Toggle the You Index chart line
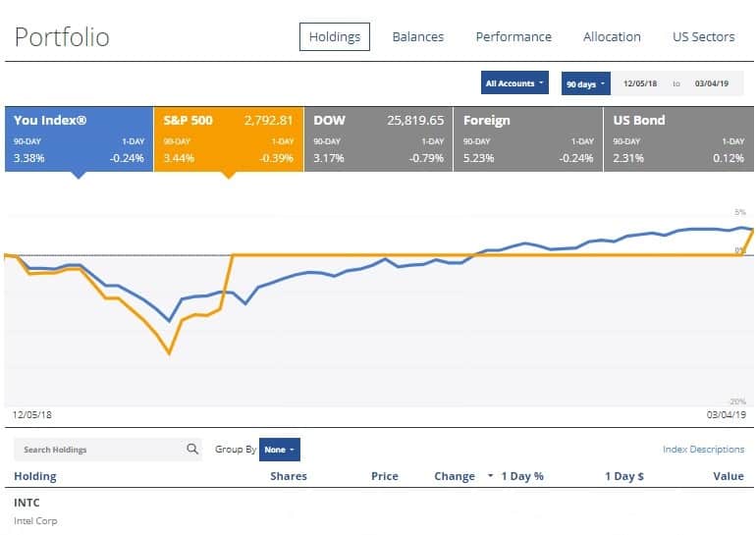The height and width of the screenshot is (535, 756). click(x=79, y=137)
